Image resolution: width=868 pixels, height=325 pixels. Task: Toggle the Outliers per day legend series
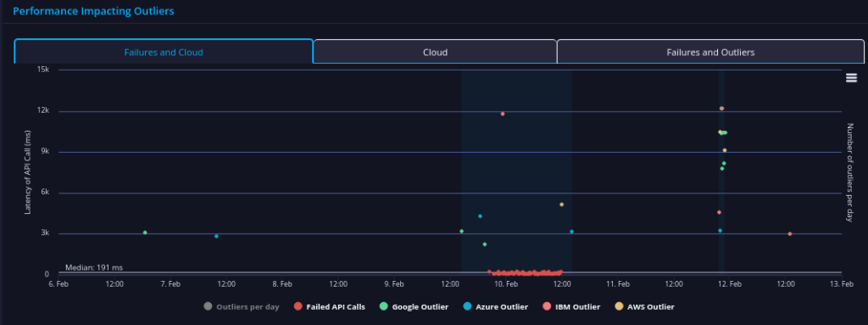tap(242, 306)
